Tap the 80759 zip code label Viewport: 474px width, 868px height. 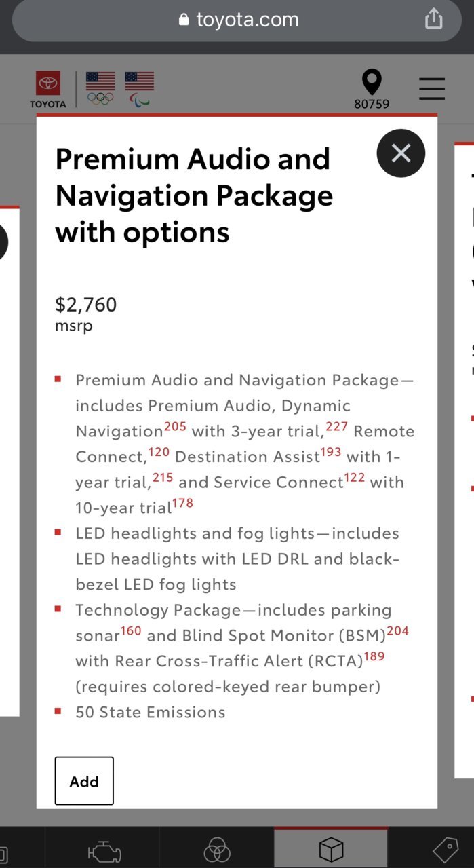(372, 104)
